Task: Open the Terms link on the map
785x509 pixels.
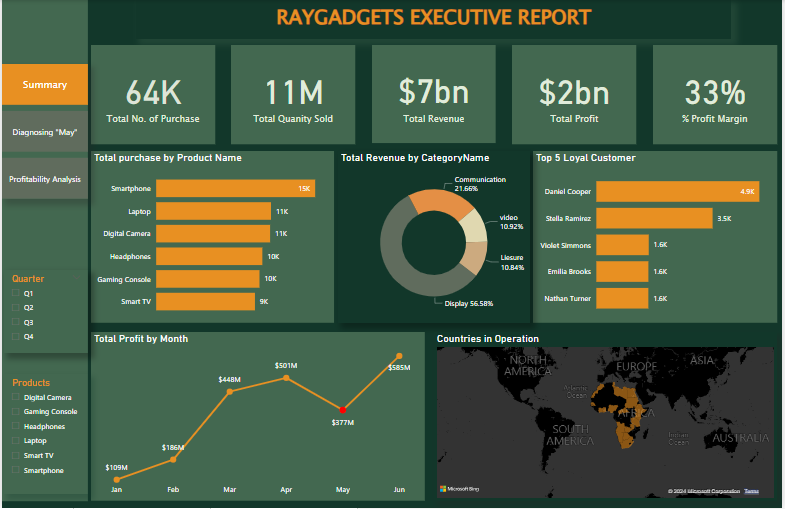Action: click(751, 491)
